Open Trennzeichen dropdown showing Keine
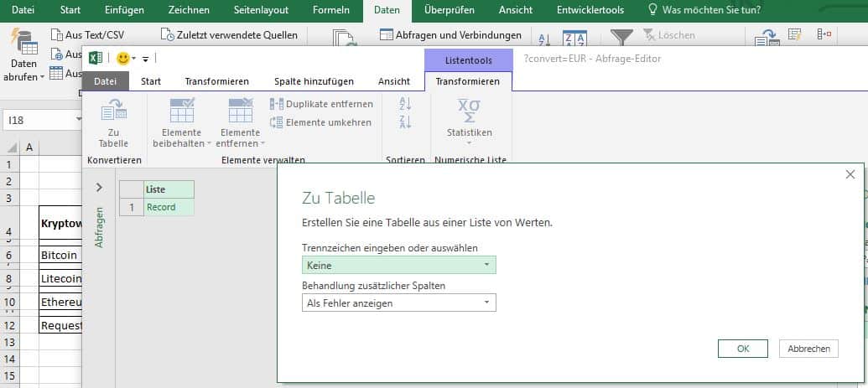The height and width of the screenshot is (388, 868). point(398,265)
